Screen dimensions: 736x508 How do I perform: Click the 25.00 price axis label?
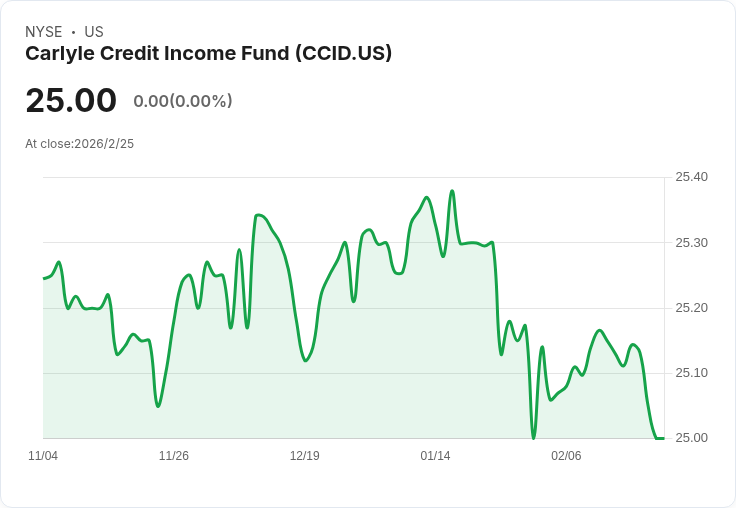[691, 438]
